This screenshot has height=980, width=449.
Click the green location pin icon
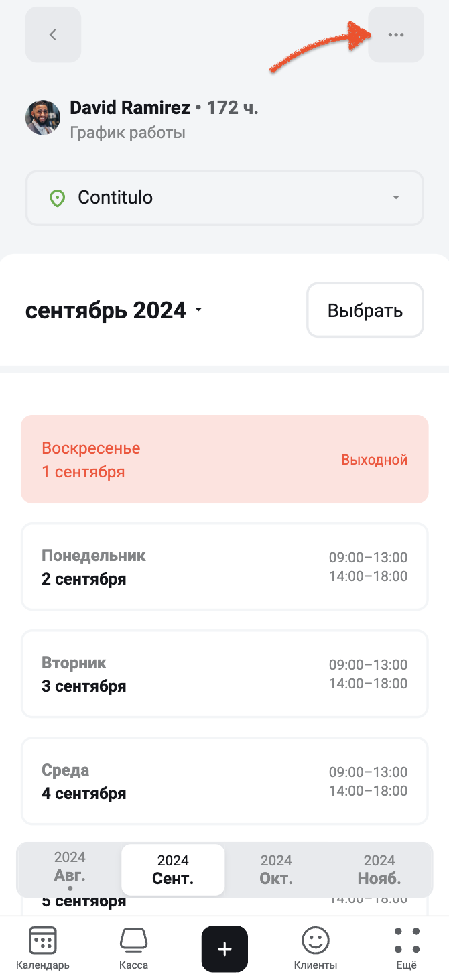58,198
